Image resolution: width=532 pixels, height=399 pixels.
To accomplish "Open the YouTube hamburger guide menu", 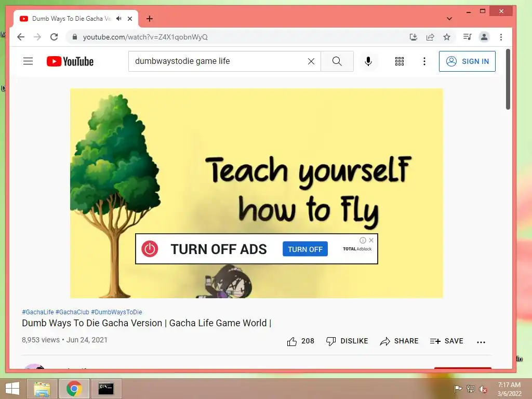I will [28, 61].
